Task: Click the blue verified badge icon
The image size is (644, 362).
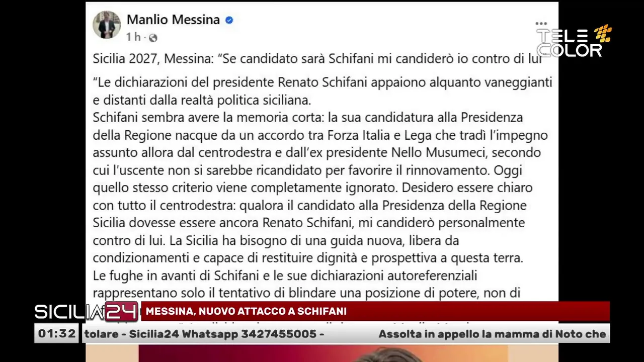Action: (229, 20)
